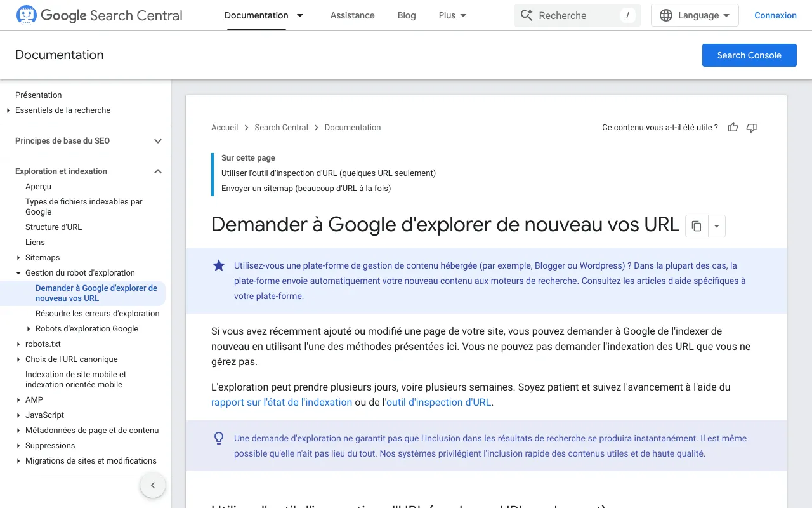Image resolution: width=812 pixels, height=508 pixels.
Task: Open the Blog tab
Action: tap(407, 15)
